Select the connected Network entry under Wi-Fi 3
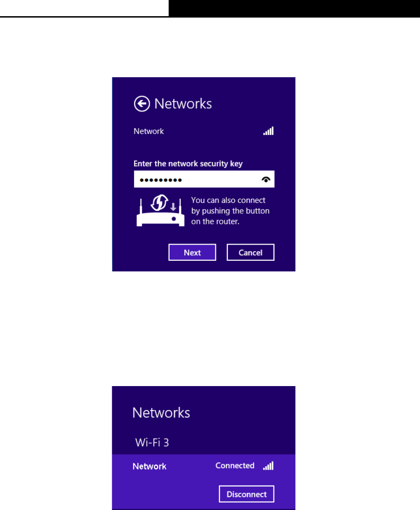420x510 pixels. click(203, 481)
